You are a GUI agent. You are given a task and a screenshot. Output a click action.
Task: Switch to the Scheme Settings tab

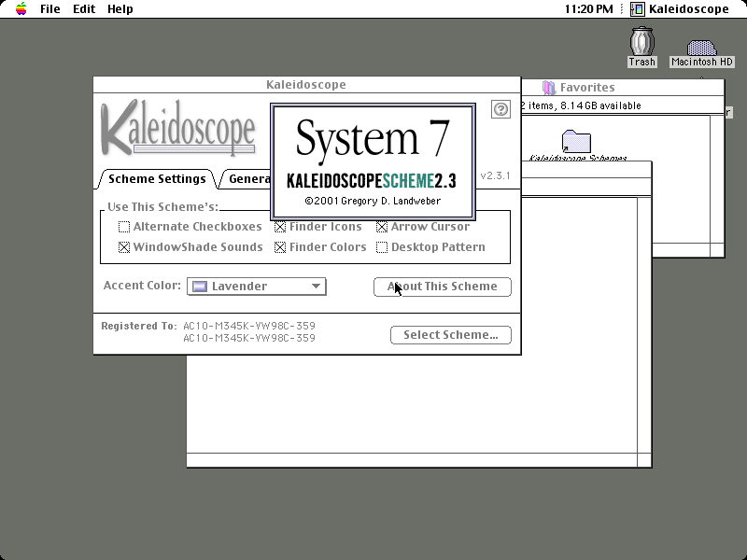pos(157,179)
